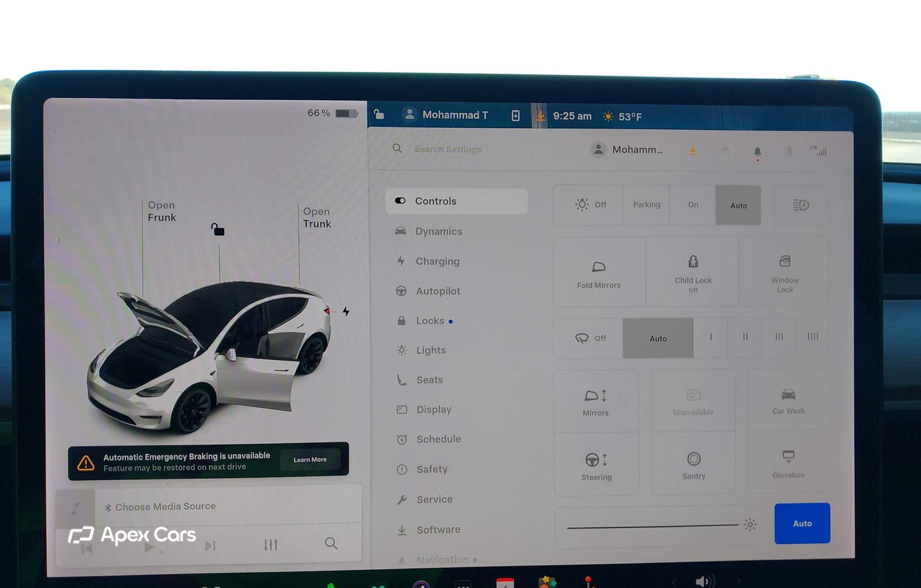
Task: Click the Search Settings field
Action: [447, 149]
